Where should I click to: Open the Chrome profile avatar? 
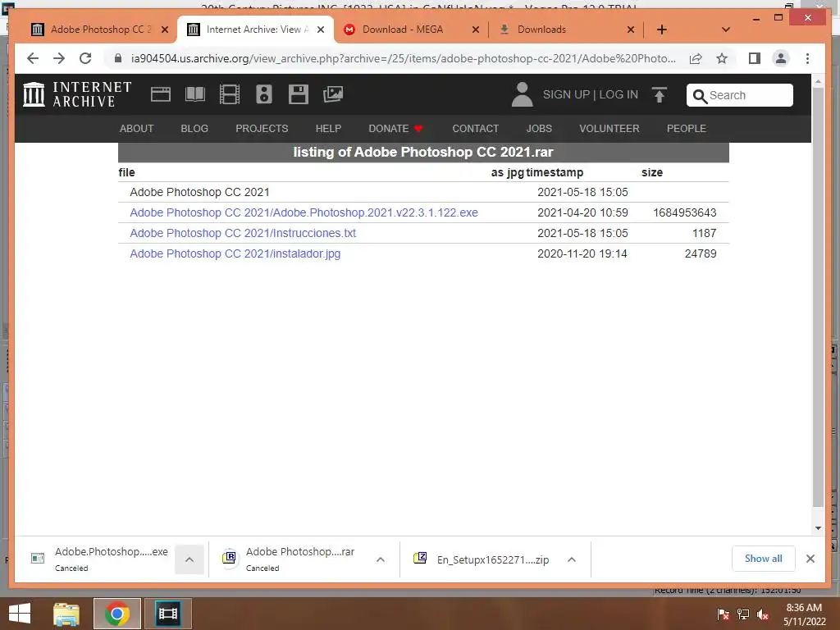(781, 58)
